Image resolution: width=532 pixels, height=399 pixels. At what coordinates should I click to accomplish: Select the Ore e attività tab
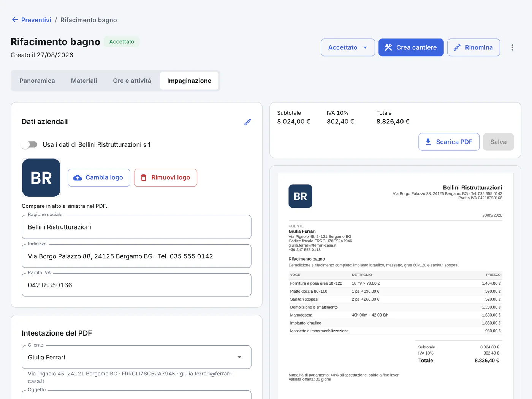(x=132, y=81)
